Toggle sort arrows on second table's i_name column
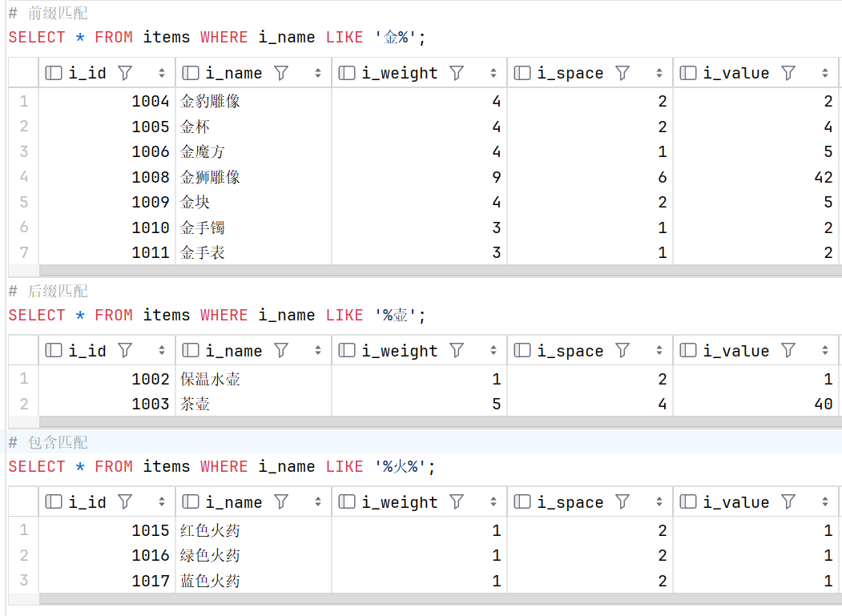This screenshot has height=616, width=842. coord(318,351)
